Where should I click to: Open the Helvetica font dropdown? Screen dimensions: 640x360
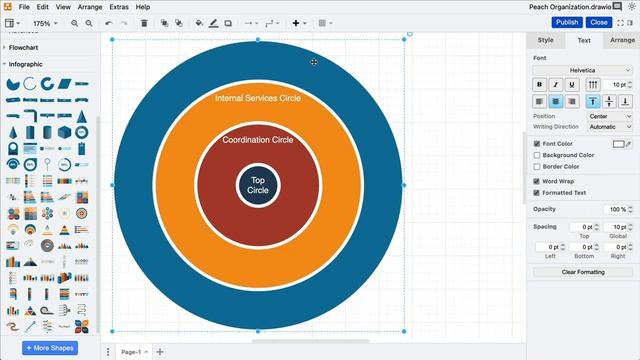pyautogui.click(x=582, y=70)
